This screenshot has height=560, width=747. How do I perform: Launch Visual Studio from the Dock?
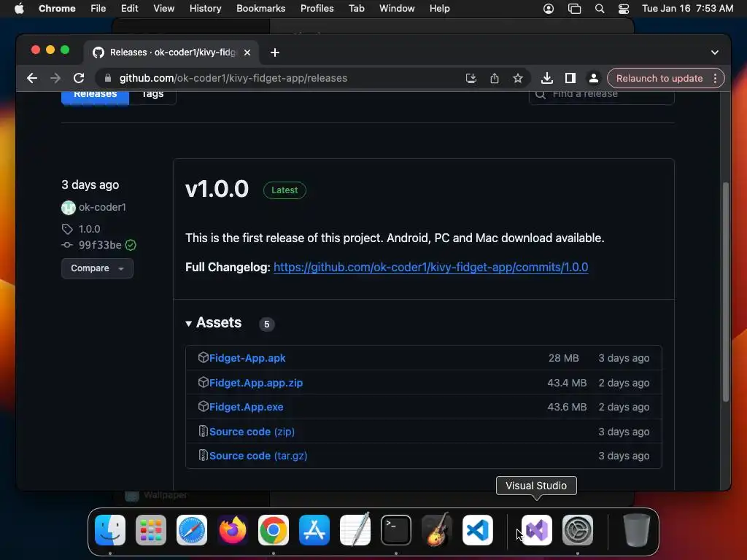pyautogui.click(x=537, y=530)
